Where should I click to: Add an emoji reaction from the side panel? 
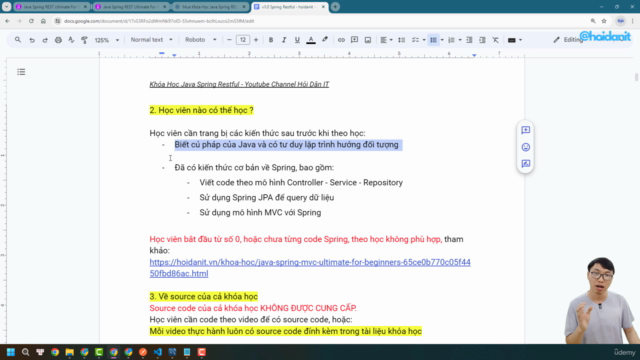[526, 147]
